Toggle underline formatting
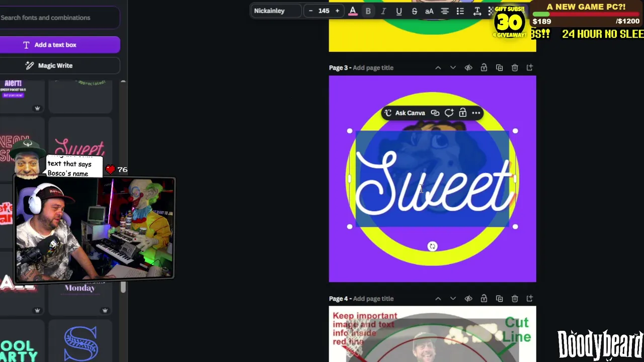644x362 pixels. point(399,11)
